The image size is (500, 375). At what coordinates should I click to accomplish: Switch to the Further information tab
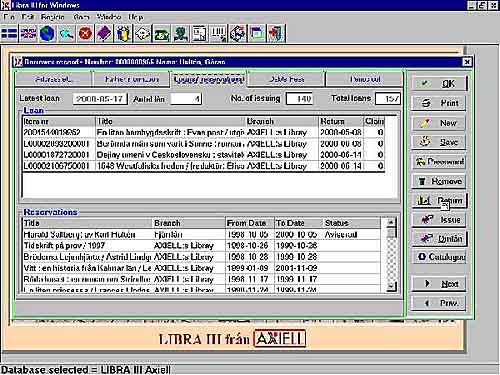pos(132,79)
